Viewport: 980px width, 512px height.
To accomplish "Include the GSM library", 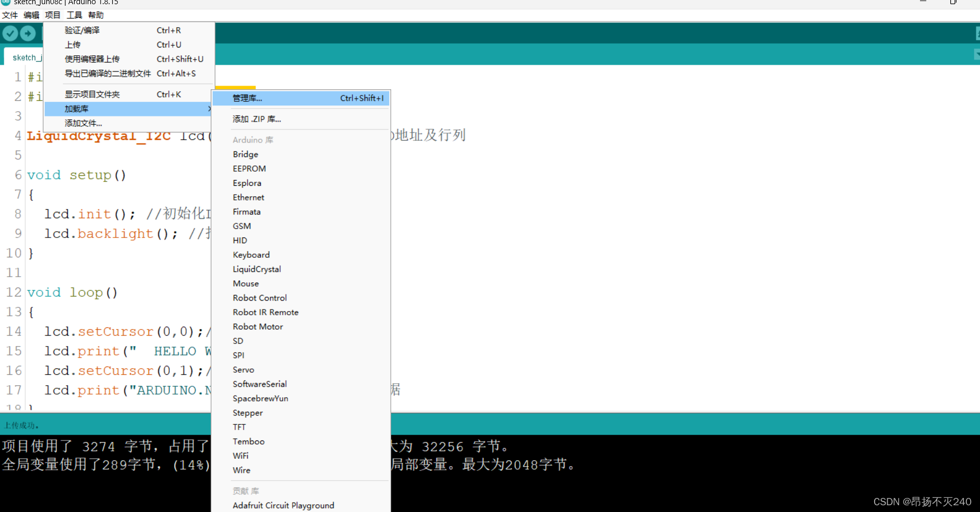I will 301,226.
